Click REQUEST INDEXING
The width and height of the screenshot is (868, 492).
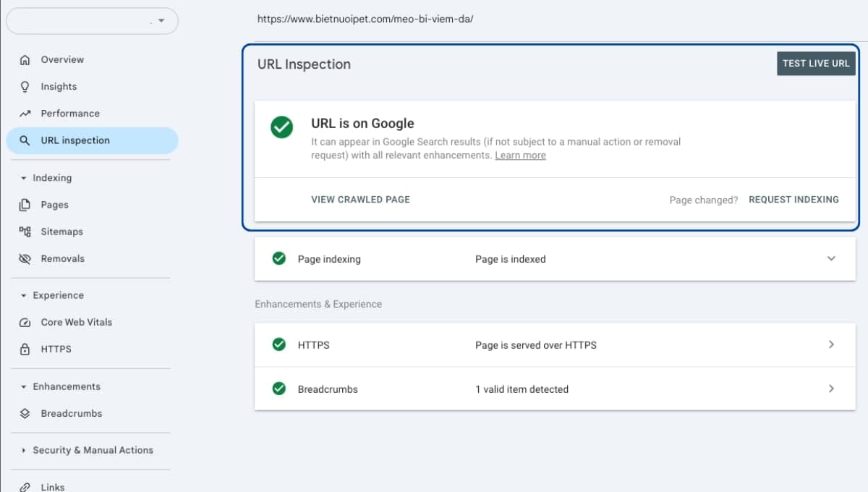click(793, 200)
